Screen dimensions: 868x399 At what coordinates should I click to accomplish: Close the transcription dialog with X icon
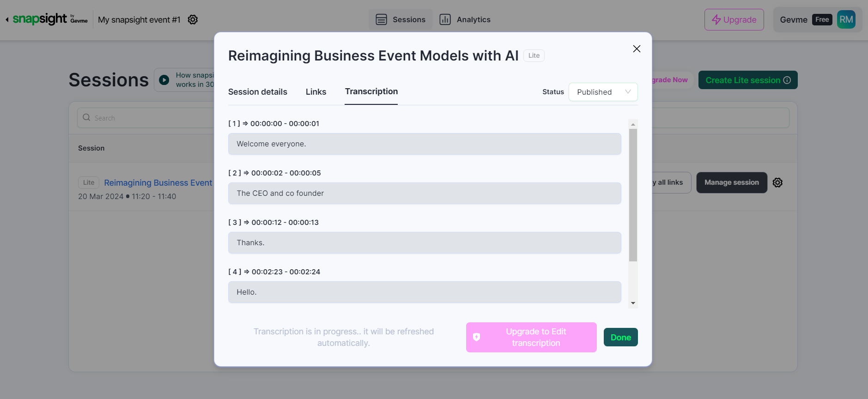pos(636,49)
